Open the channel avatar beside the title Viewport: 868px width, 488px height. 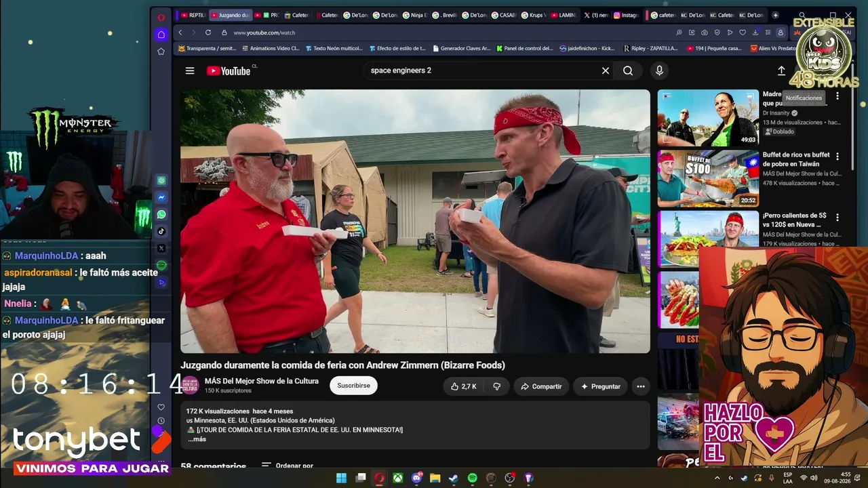pos(190,386)
